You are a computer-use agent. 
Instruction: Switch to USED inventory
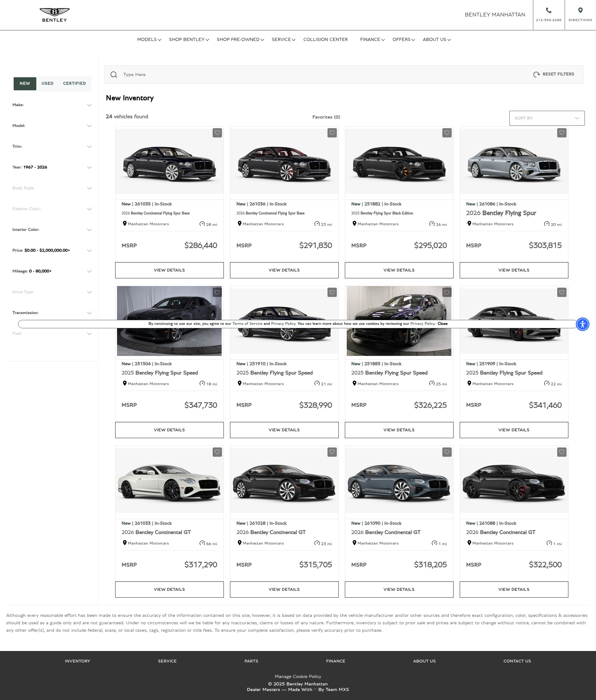tap(47, 83)
